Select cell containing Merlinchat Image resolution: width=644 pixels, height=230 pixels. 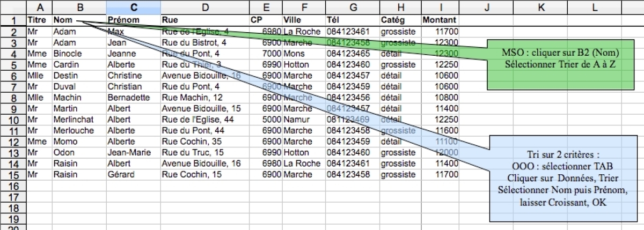79,119
